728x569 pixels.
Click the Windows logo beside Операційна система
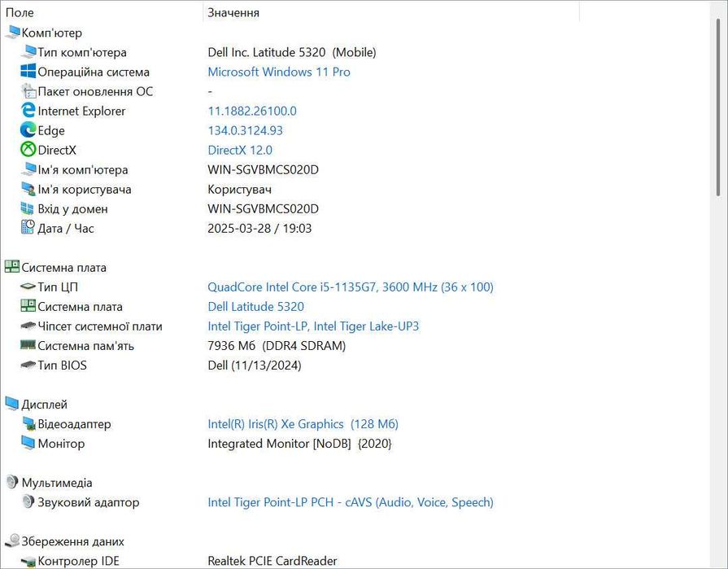tap(28, 71)
